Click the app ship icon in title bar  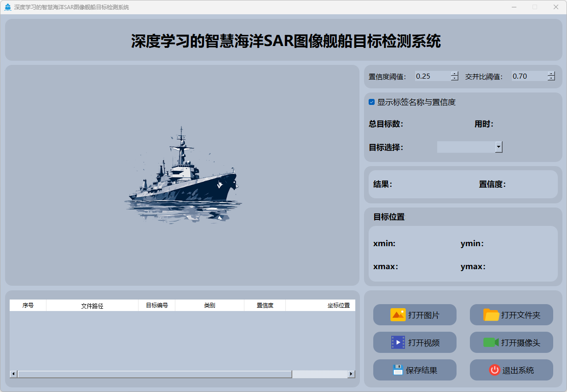click(8, 7)
